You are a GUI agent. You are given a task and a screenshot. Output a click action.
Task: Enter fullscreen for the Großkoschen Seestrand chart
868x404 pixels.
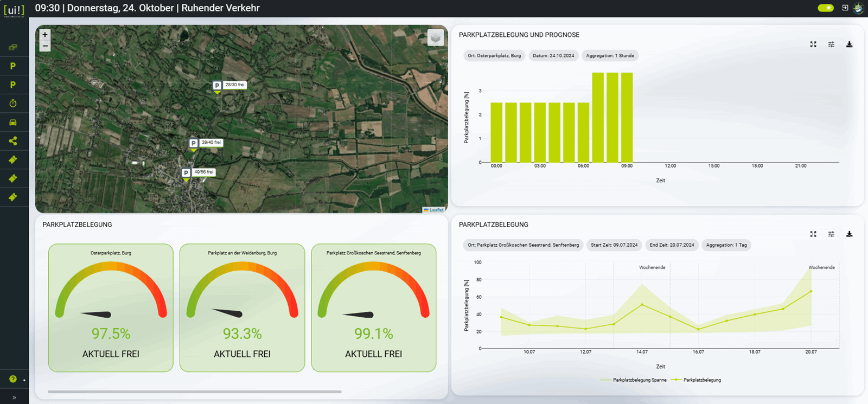click(x=813, y=234)
